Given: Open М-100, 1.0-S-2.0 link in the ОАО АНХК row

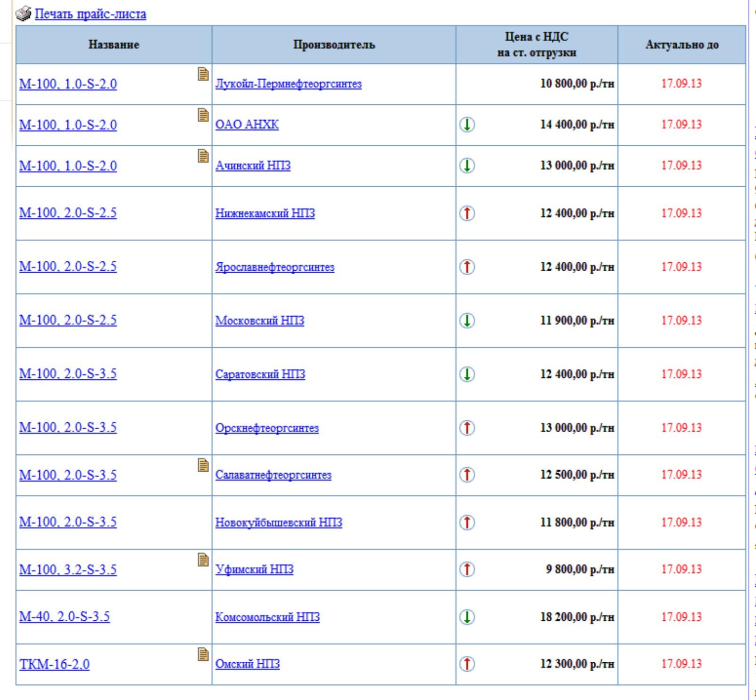Looking at the screenshot, I should click(x=68, y=125).
